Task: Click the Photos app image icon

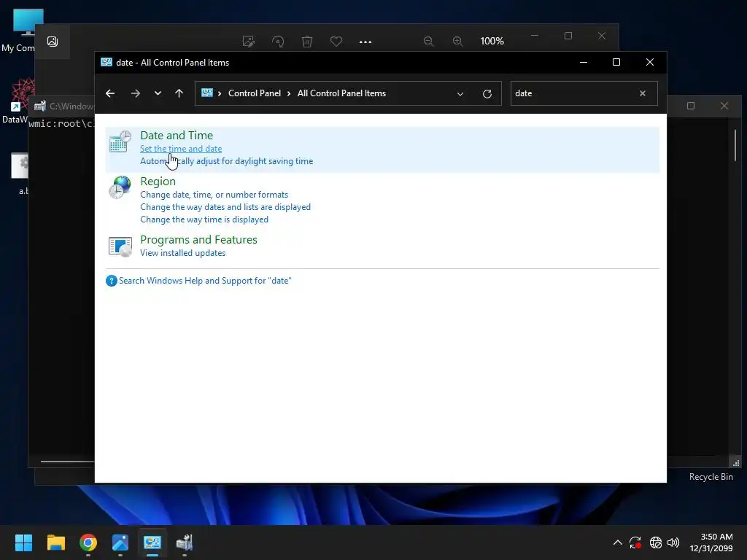Action: click(x=53, y=42)
